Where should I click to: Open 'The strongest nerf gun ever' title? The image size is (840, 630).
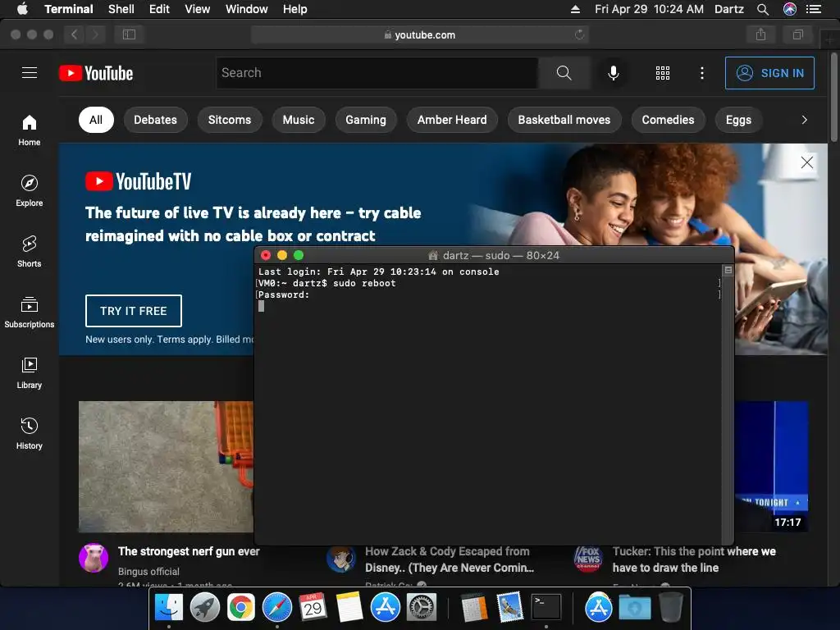pos(189,551)
